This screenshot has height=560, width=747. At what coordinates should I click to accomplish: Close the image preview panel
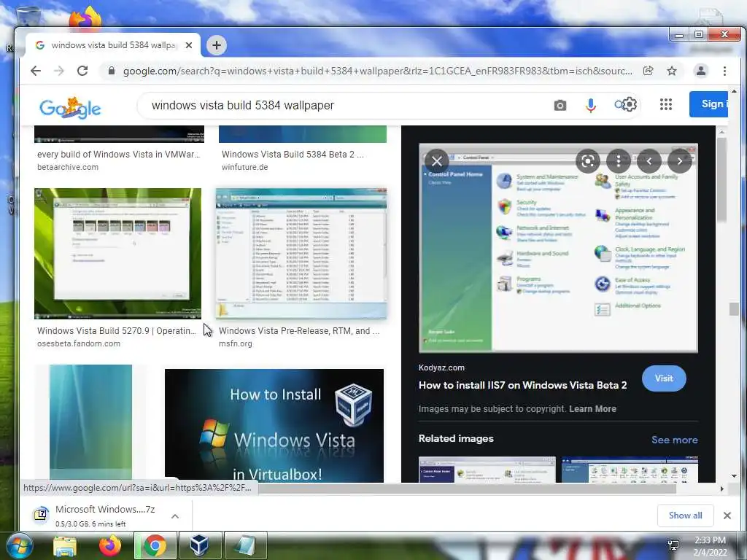click(x=437, y=161)
